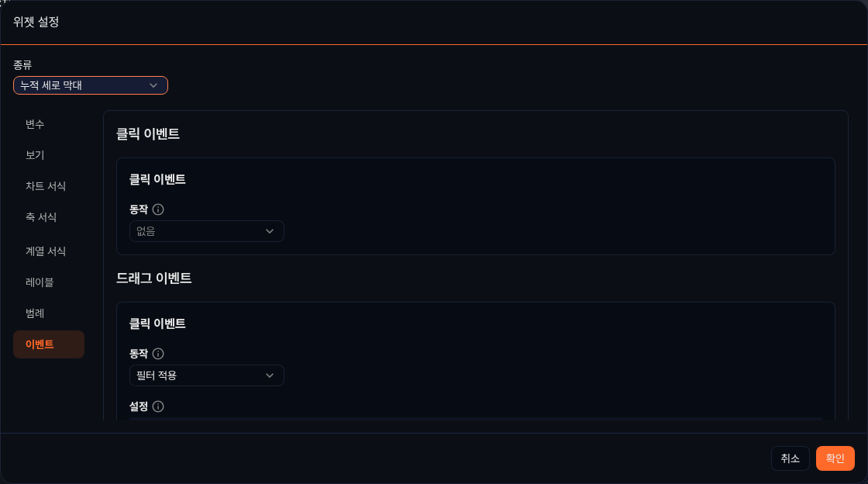The height and width of the screenshot is (484, 868).
Task: Switch to the 변수 tab
Action: [35, 124]
